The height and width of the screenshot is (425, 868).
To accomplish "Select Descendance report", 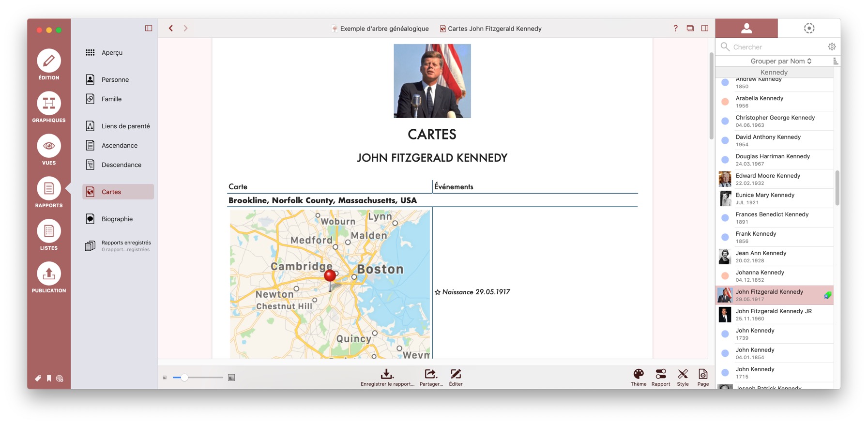I will tap(118, 165).
